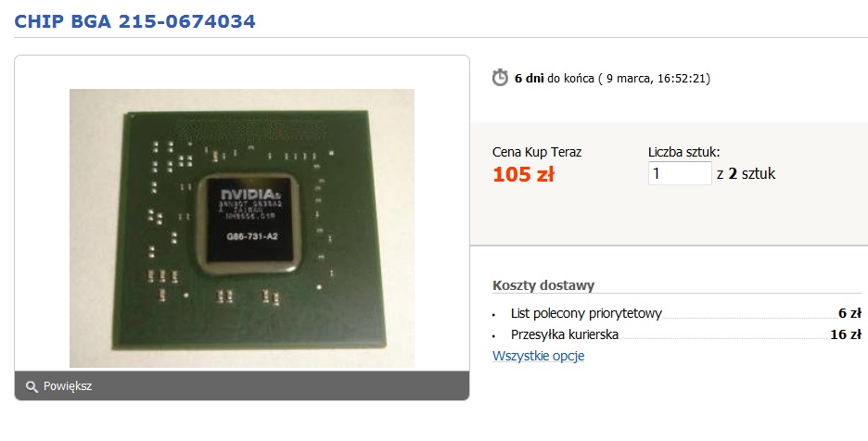Click the magnifier icon beside Powiększ
The height and width of the screenshot is (441, 868).
[x=32, y=386]
